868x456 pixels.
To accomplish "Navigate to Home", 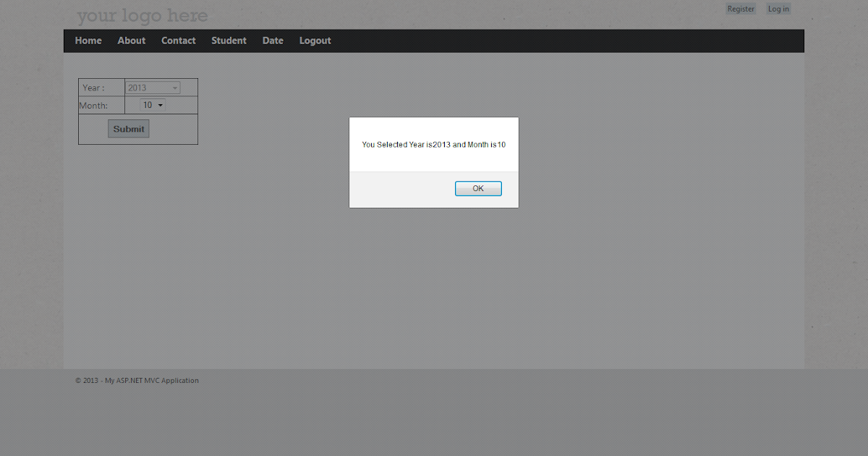I will 88,41.
